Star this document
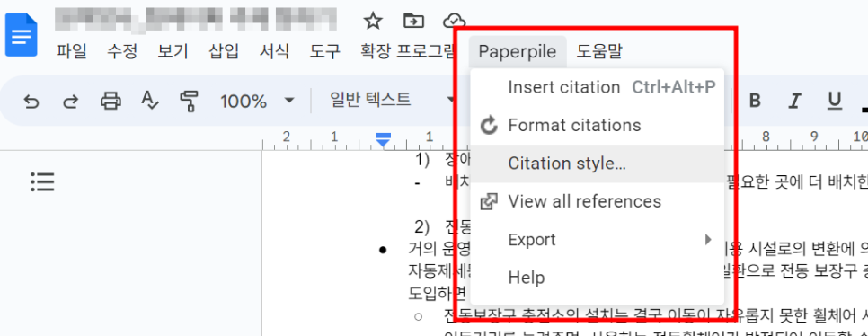Viewport: 868px width, 336px height. tap(373, 21)
